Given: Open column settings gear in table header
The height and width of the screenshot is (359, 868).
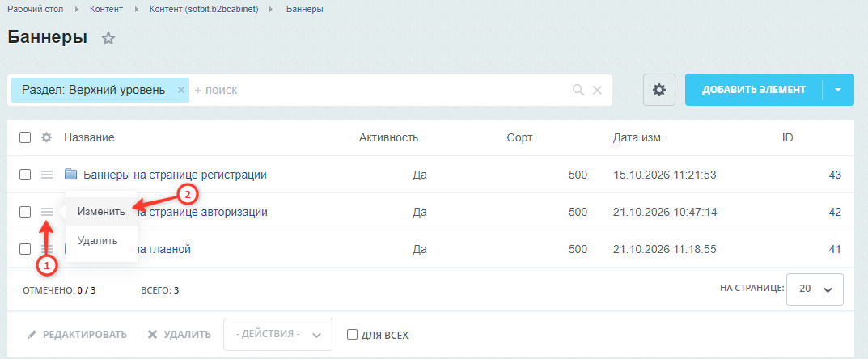Looking at the screenshot, I should click(x=46, y=137).
